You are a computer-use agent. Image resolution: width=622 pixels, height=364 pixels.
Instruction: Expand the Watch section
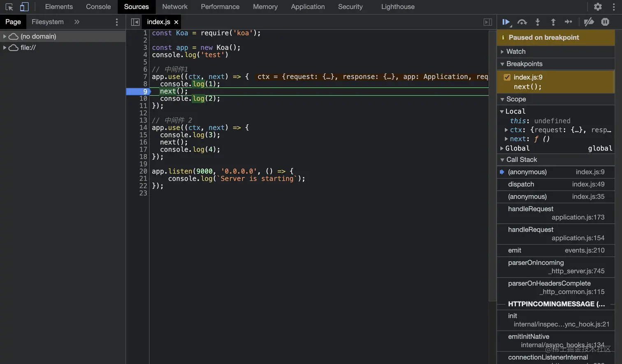tap(501, 51)
